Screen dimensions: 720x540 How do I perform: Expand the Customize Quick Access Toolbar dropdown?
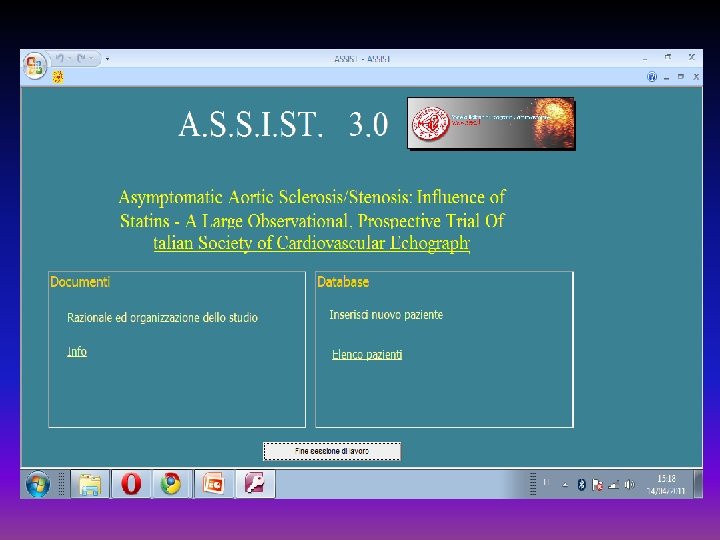click(107, 59)
